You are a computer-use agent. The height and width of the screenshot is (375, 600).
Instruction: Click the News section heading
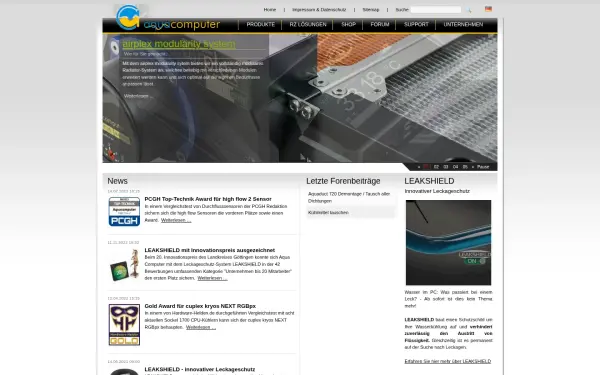[x=117, y=181]
